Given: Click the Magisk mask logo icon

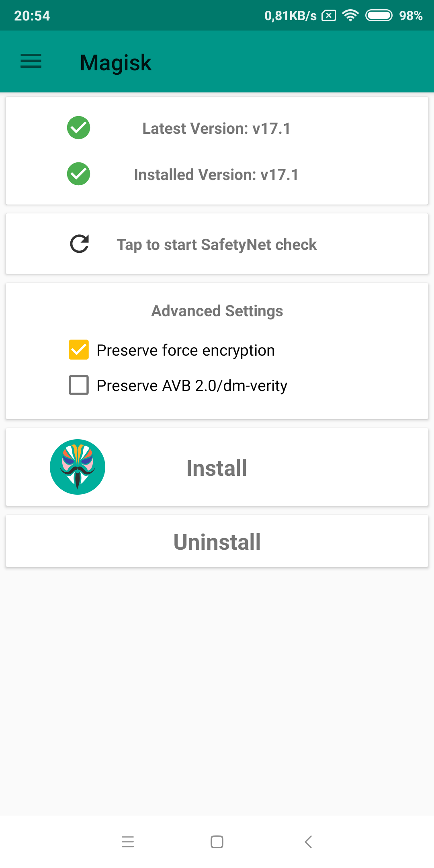Looking at the screenshot, I should tap(78, 467).
